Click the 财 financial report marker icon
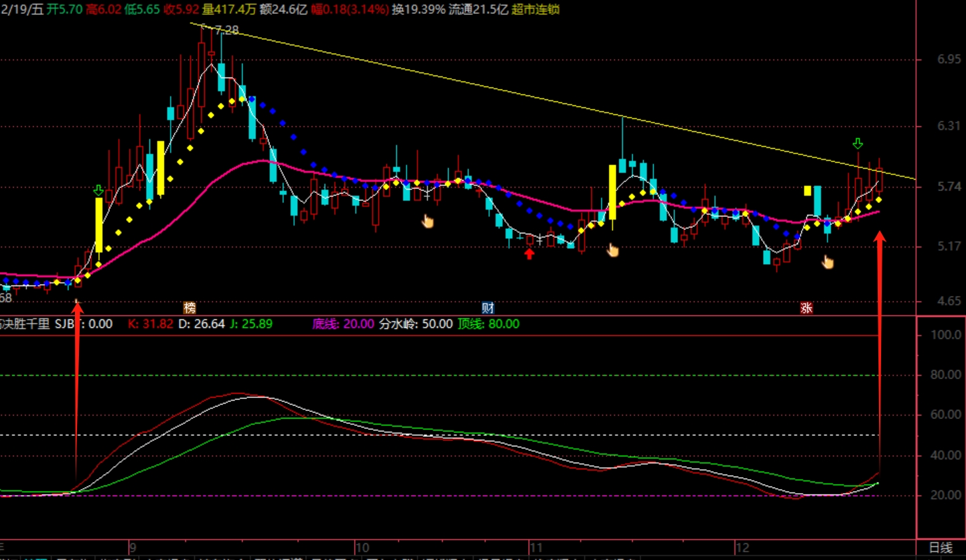This screenshot has width=966, height=560. tap(488, 308)
